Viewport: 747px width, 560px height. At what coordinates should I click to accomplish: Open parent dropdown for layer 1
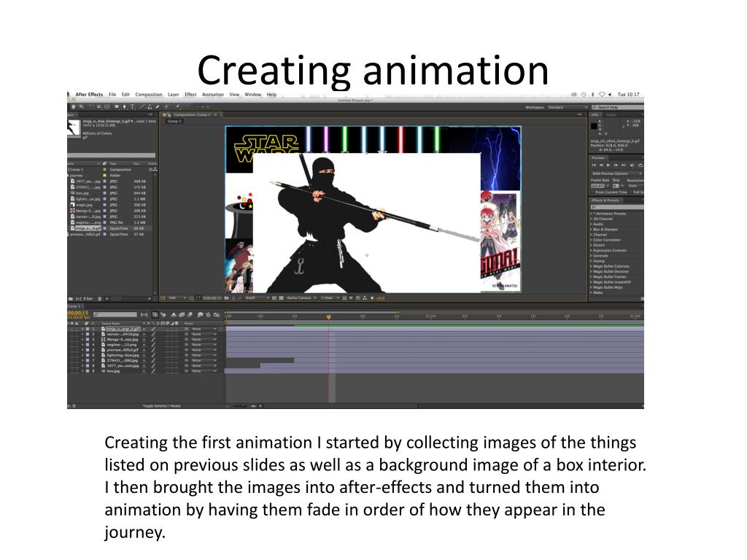click(x=204, y=329)
